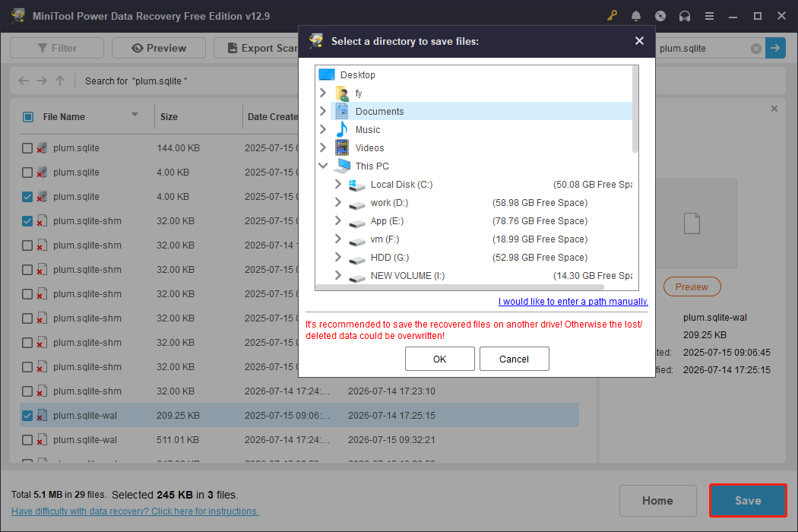The height and width of the screenshot is (532, 798).
Task: Expand the Music tree node
Action: click(x=323, y=129)
